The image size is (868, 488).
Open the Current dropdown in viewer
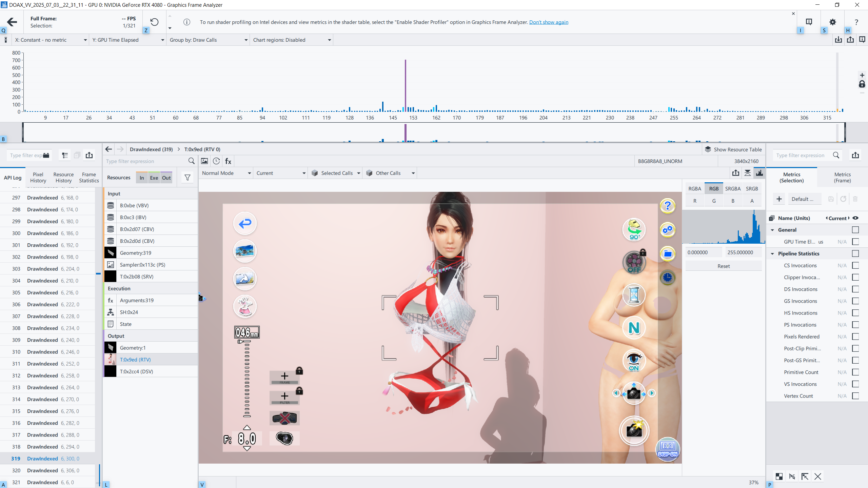pos(281,173)
